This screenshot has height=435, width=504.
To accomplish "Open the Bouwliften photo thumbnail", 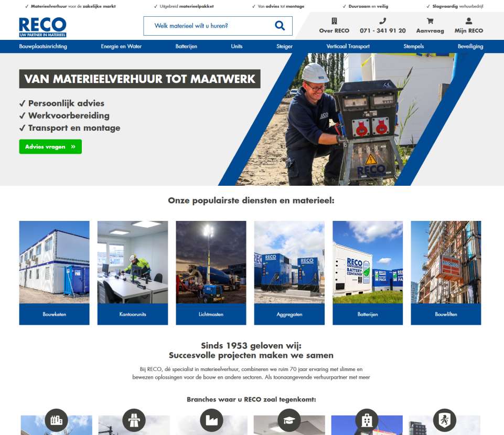I will pyautogui.click(x=446, y=262).
